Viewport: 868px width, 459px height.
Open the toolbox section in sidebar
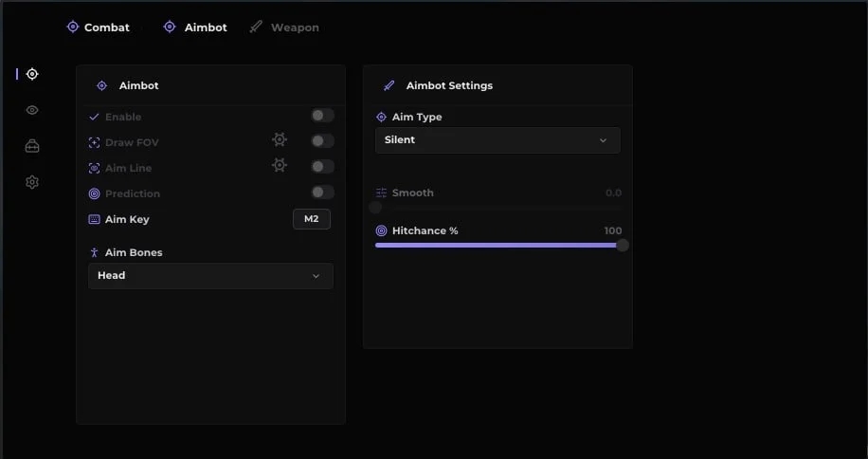point(32,146)
